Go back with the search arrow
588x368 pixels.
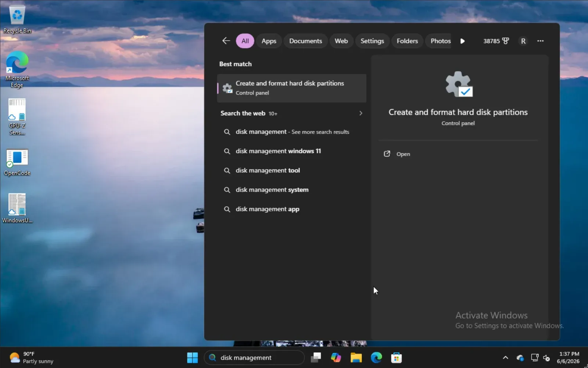click(x=226, y=41)
